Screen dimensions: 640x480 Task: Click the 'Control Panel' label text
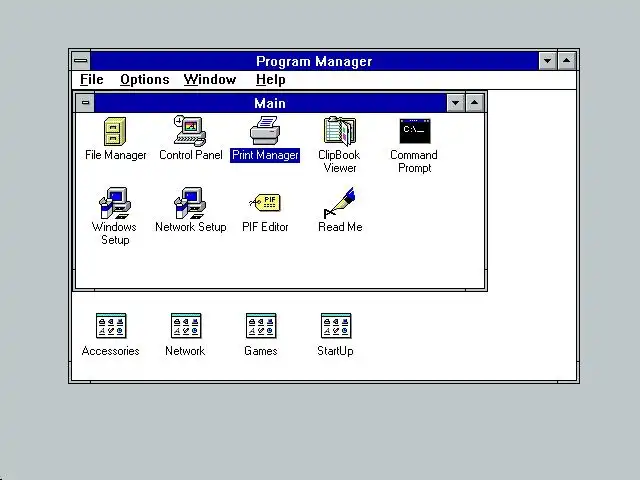[x=191, y=155]
